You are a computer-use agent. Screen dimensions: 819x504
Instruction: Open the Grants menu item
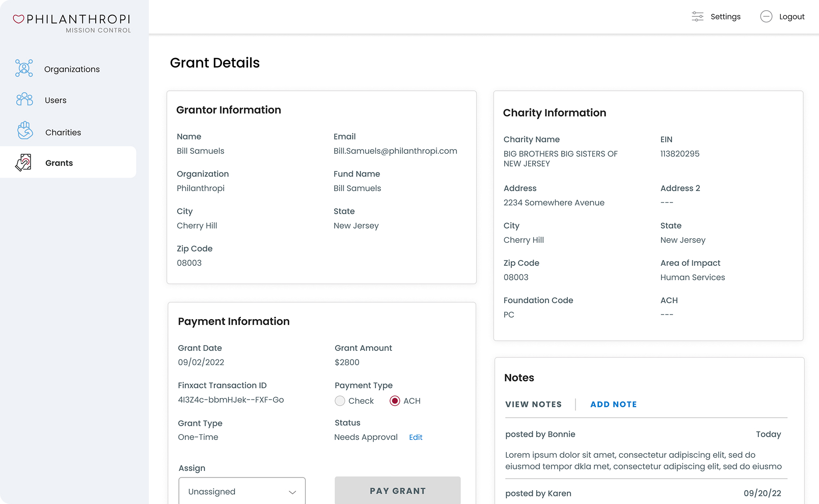pos(68,162)
